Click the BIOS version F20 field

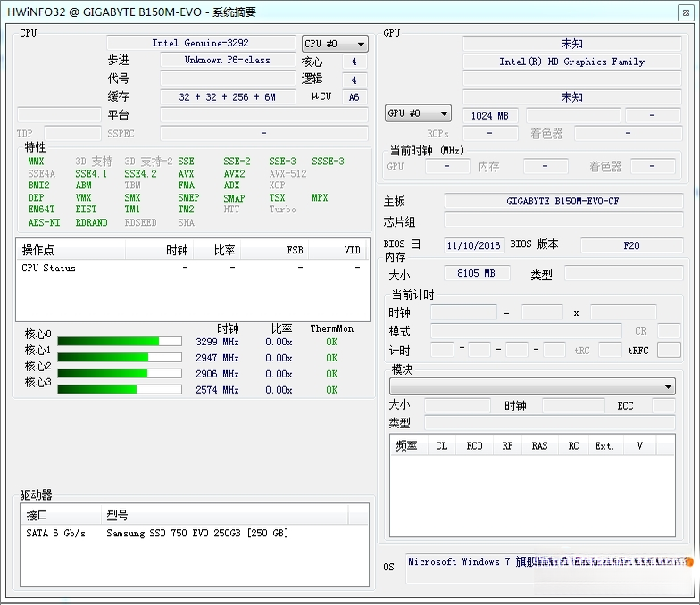pos(631,245)
